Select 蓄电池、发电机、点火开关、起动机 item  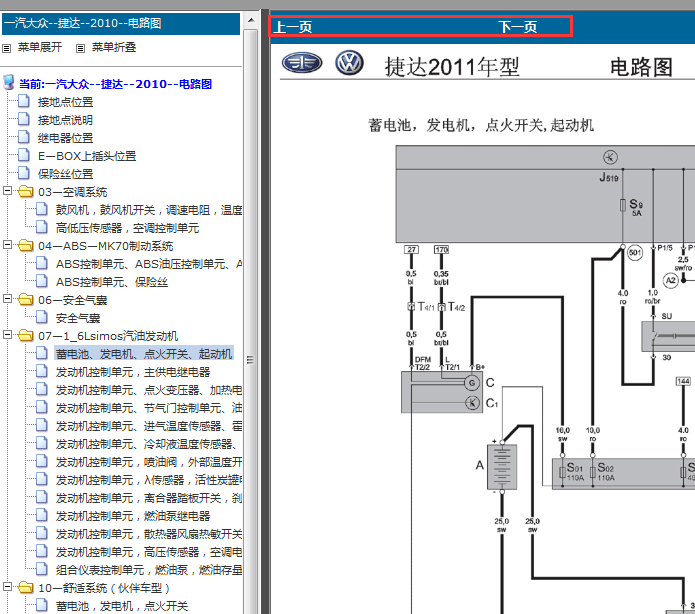pos(144,354)
